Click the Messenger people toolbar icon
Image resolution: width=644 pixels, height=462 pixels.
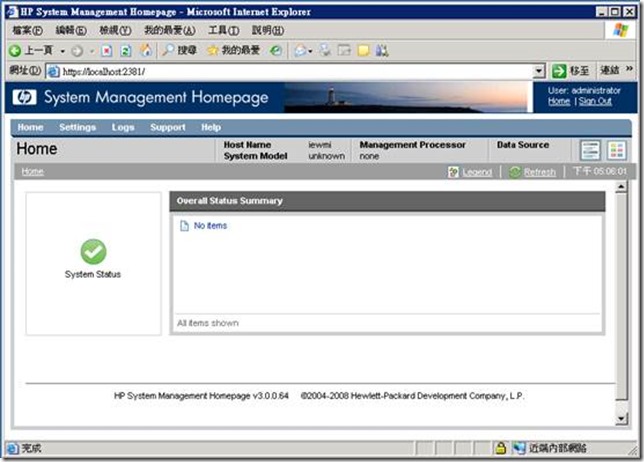[x=382, y=51]
